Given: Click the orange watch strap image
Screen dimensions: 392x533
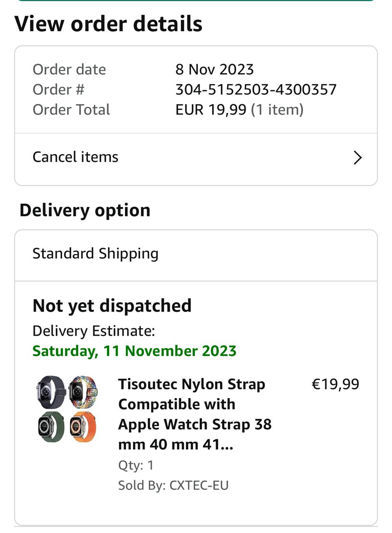Looking at the screenshot, I should [83, 426].
